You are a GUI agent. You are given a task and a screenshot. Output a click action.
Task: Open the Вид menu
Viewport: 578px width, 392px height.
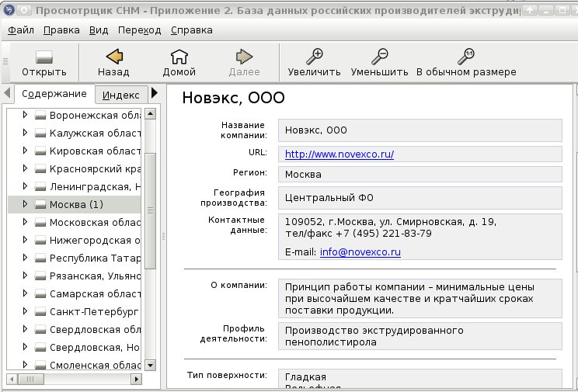(99, 30)
